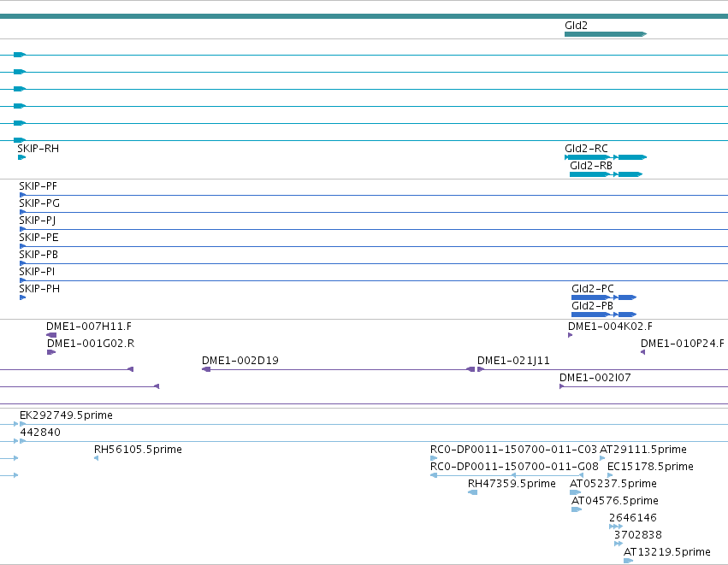
Task: Click the DME1-010P24.F label
Action: pos(683,344)
